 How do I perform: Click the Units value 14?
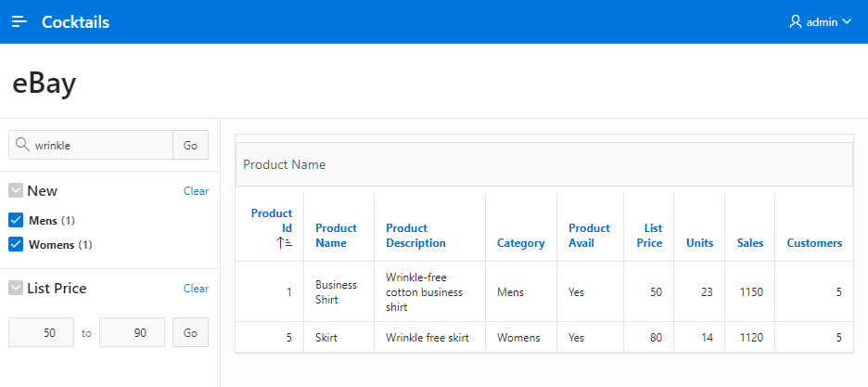coord(707,337)
